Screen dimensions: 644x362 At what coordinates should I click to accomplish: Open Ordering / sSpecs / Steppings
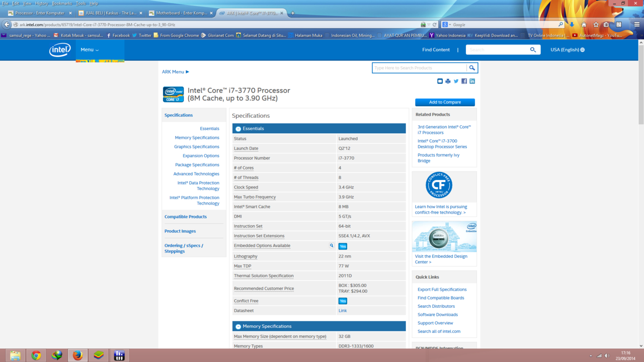pyautogui.click(x=184, y=248)
